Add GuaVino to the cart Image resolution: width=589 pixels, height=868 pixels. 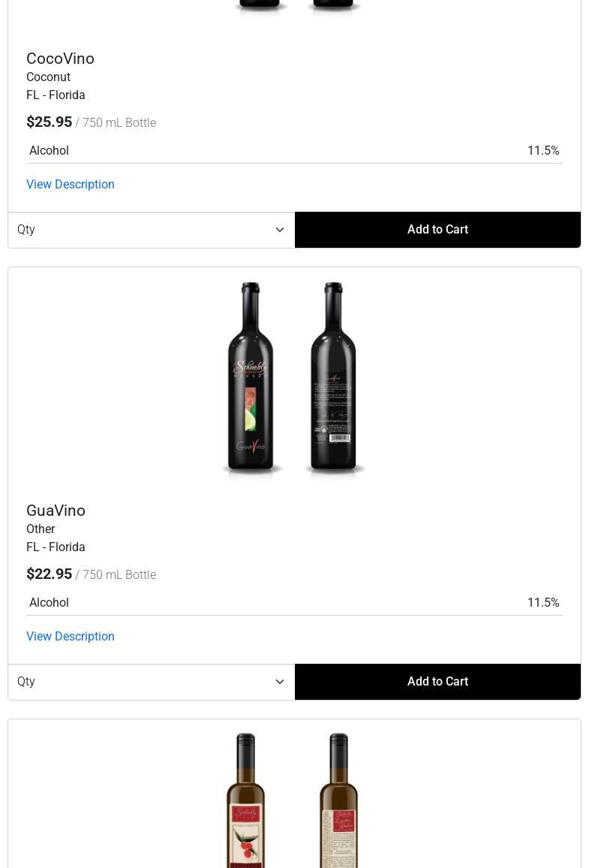[x=437, y=682]
